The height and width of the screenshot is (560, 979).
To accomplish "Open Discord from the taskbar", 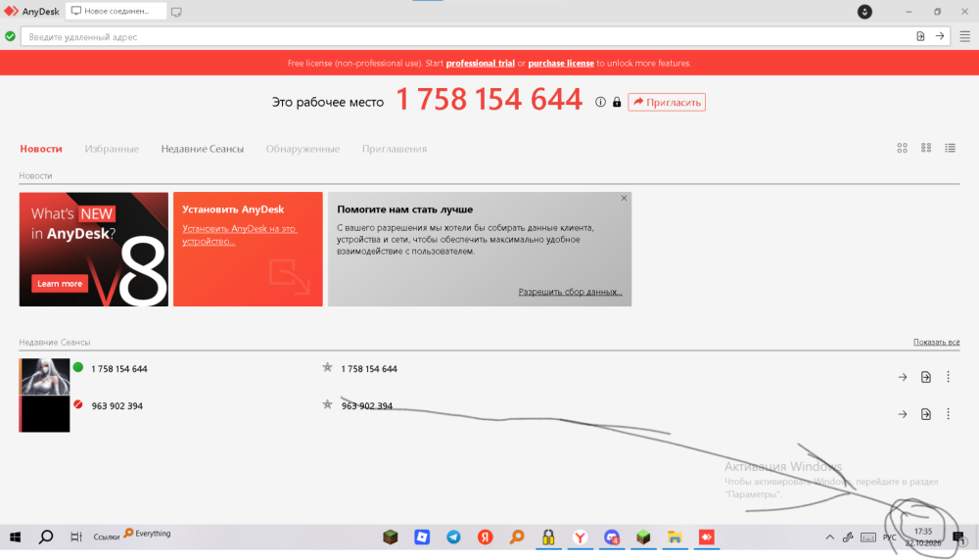I will click(x=612, y=537).
